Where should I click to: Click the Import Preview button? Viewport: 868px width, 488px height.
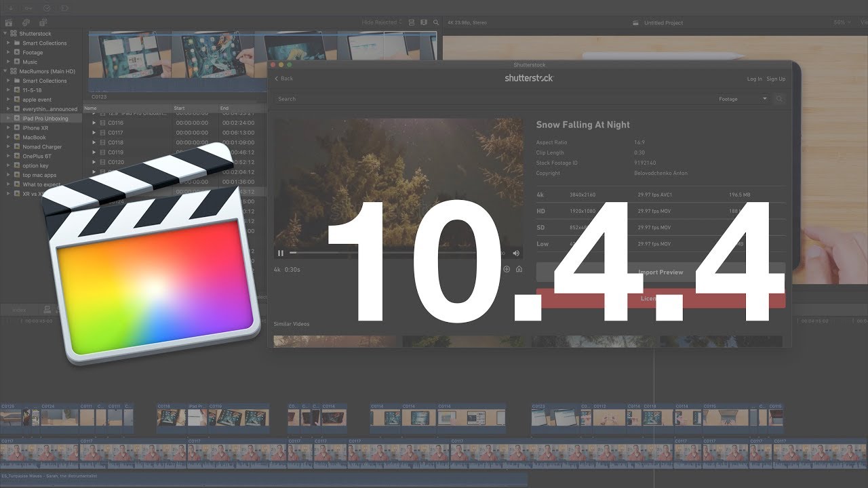pyautogui.click(x=660, y=272)
